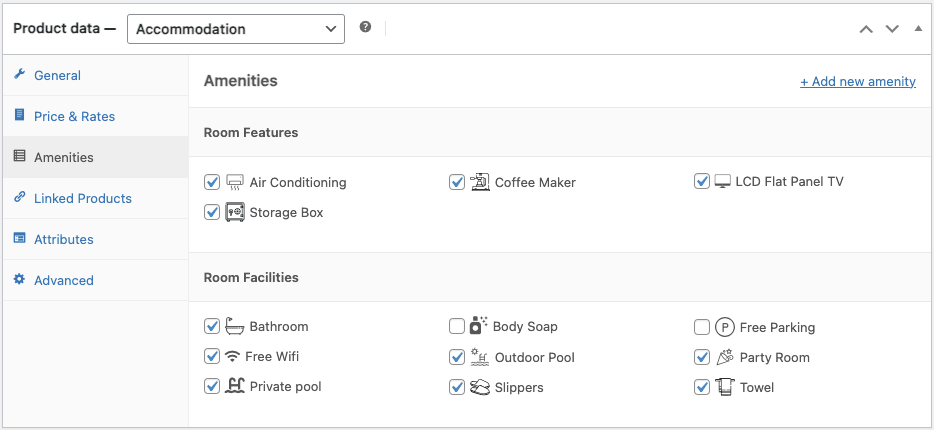Image resolution: width=934 pixels, height=430 pixels.
Task: Move Product data panel down
Action: point(892,29)
